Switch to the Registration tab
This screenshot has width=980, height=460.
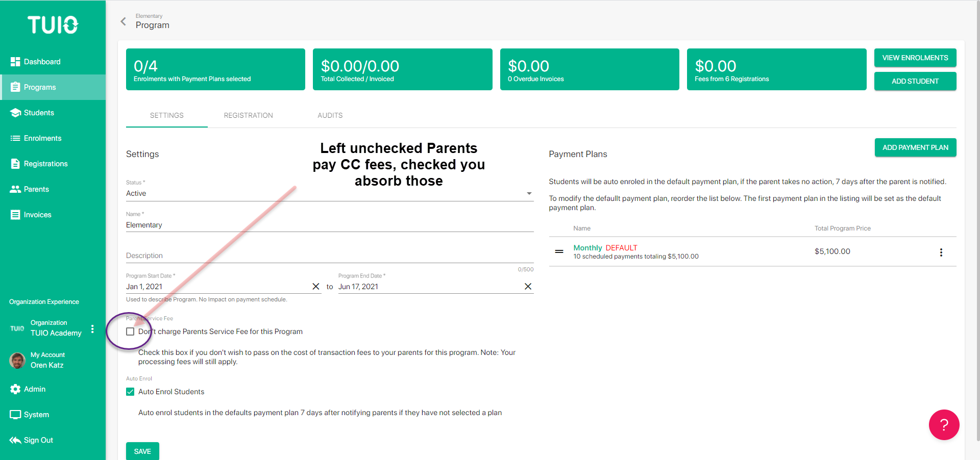(x=248, y=115)
